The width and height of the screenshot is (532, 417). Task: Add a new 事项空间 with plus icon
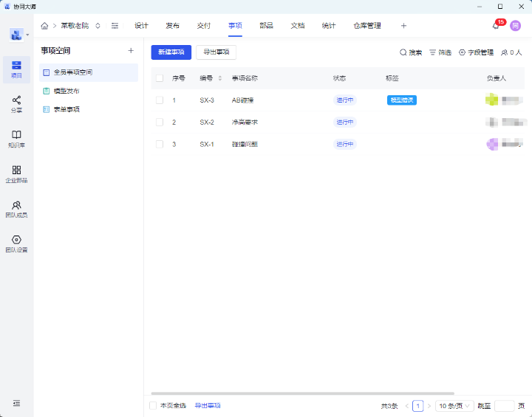click(131, 51)
